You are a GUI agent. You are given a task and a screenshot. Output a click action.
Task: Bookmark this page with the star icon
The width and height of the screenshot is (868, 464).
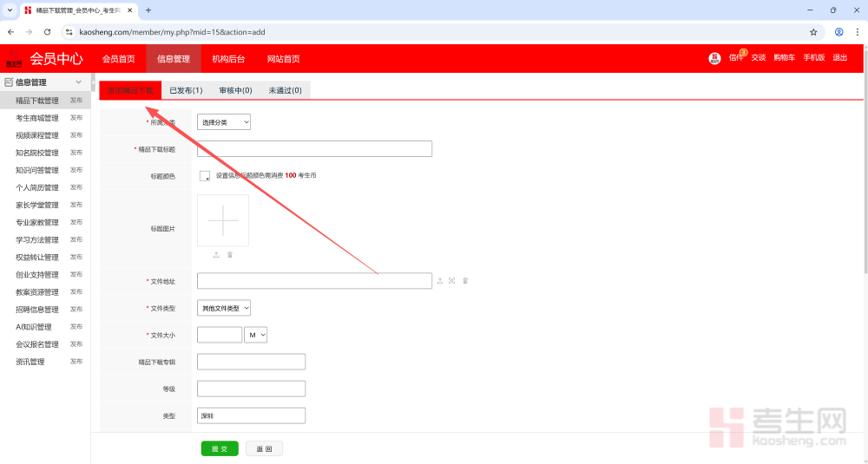813,32
